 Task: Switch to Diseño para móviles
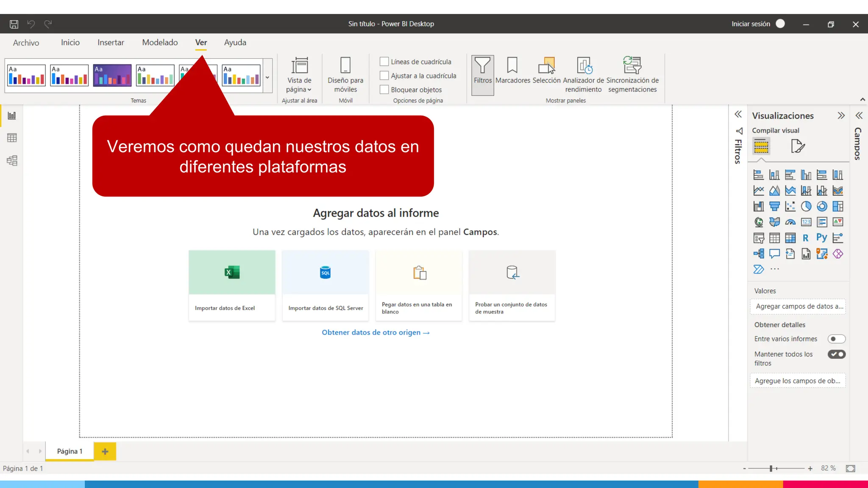point(345,75)
